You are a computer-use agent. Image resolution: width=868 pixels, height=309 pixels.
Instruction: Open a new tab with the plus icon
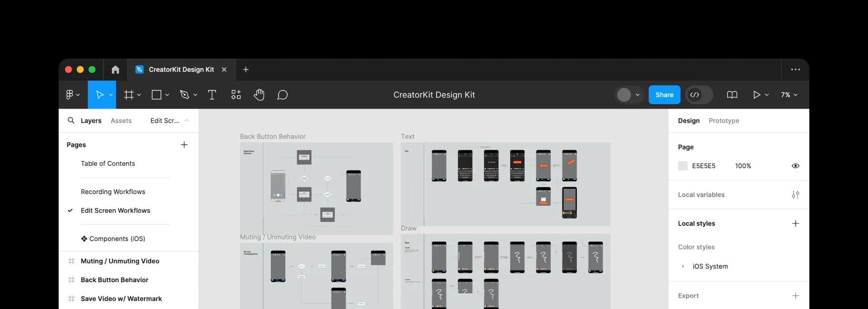tap(246, 69)
